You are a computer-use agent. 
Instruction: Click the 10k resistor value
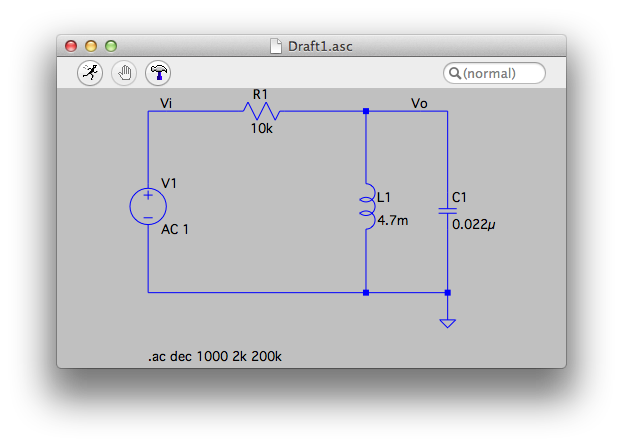click(x=260, y=128)
